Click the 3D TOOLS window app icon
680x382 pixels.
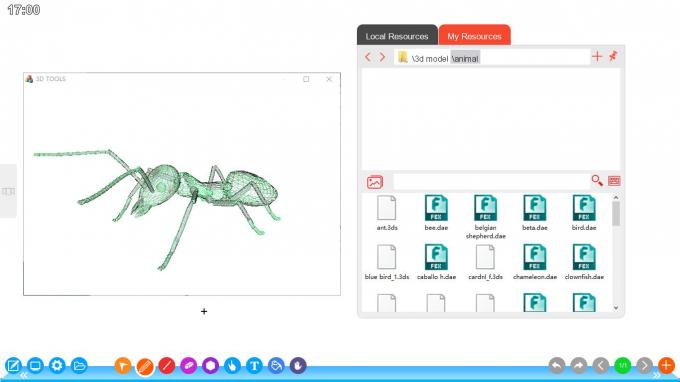29,78
